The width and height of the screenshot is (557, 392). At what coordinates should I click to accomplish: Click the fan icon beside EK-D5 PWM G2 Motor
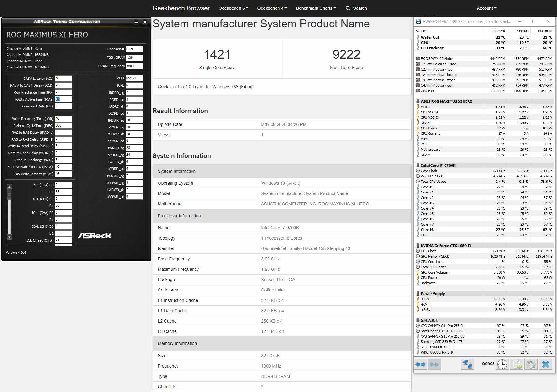(418, 59)
